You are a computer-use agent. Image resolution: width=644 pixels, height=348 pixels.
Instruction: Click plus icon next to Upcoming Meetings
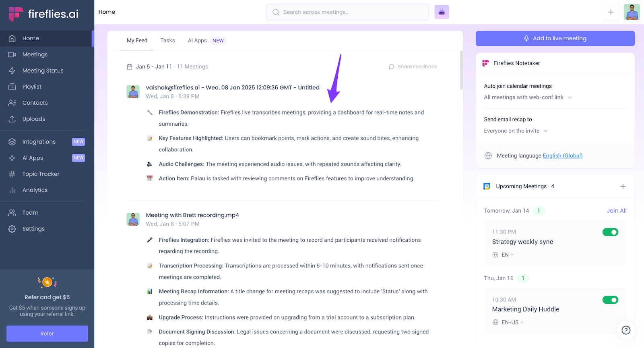(623, 186)
